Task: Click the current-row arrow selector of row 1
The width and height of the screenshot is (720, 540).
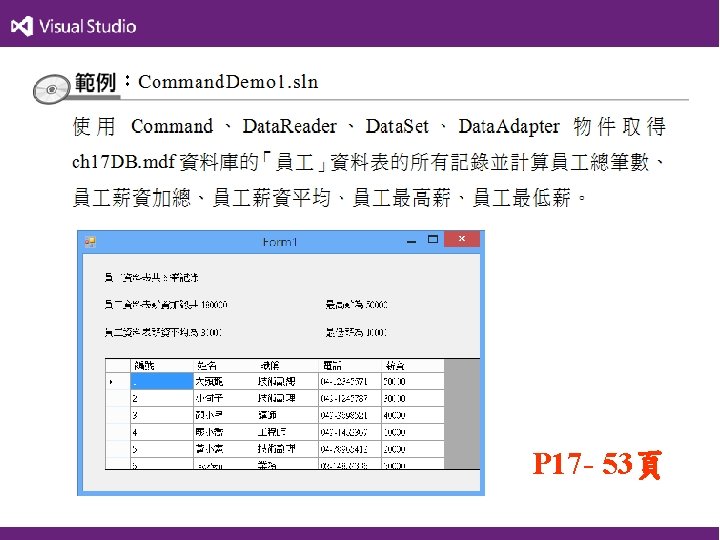Action: [x=118, y=381]
